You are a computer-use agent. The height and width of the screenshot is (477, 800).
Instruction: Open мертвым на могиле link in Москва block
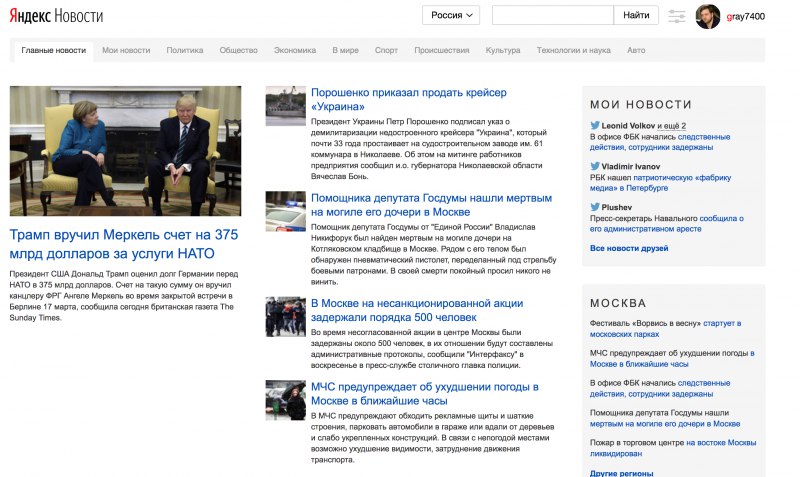(x=665, y=423)
